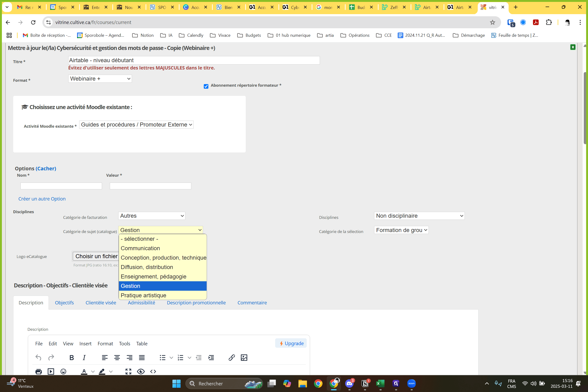
Task: Apply text color in editor
Action: pyautogui.click(x=84, y=372)
